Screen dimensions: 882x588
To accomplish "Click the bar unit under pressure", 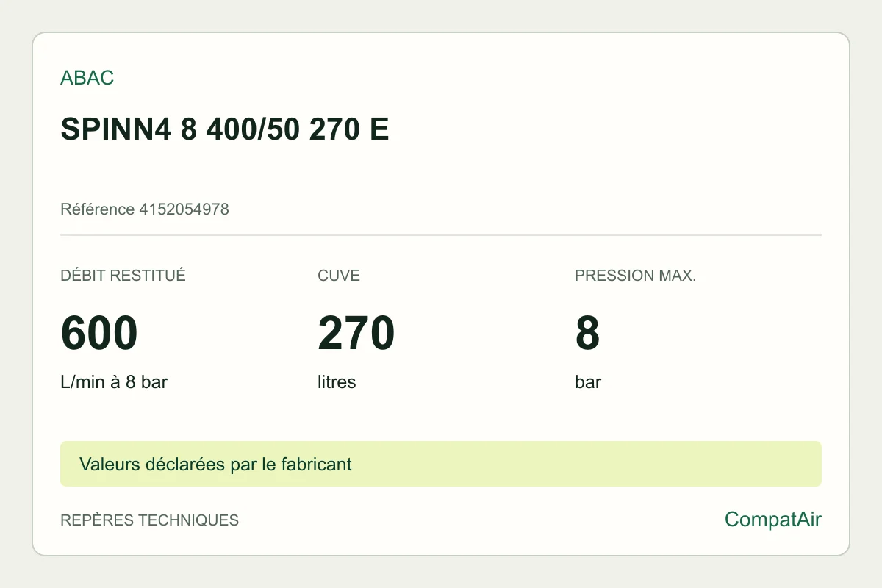I will click(588, 382).
